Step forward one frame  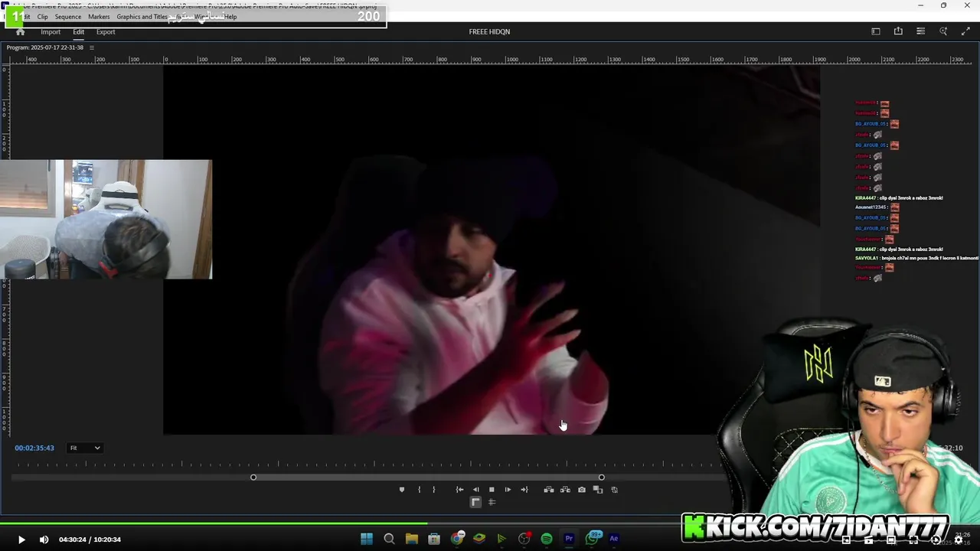tap(508, 490)
